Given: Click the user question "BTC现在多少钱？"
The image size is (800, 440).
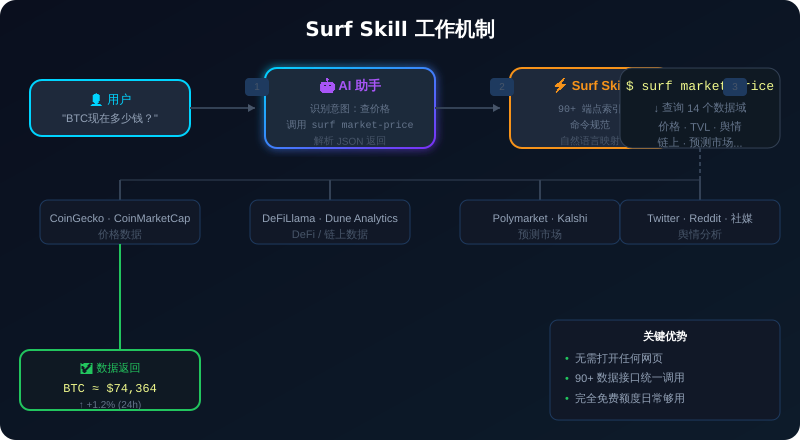Looking at the screenshot, I should (x=110, y=118).
